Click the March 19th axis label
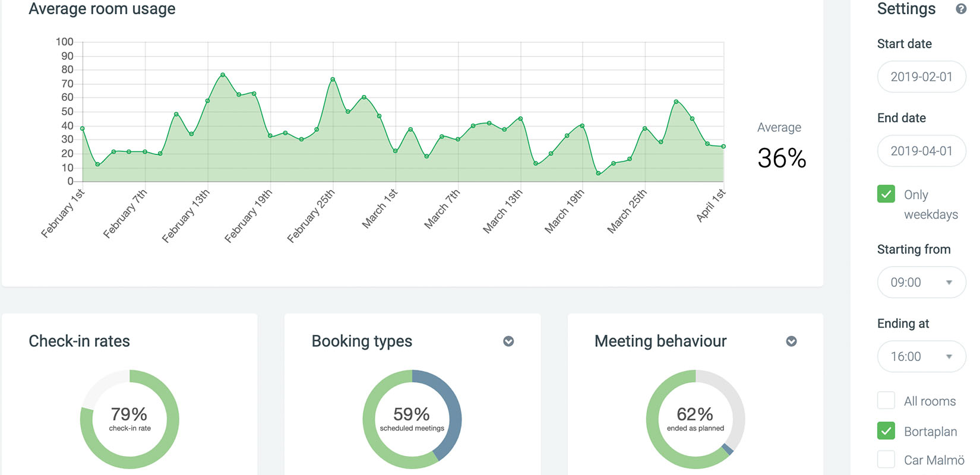 [x=565, y=211]
